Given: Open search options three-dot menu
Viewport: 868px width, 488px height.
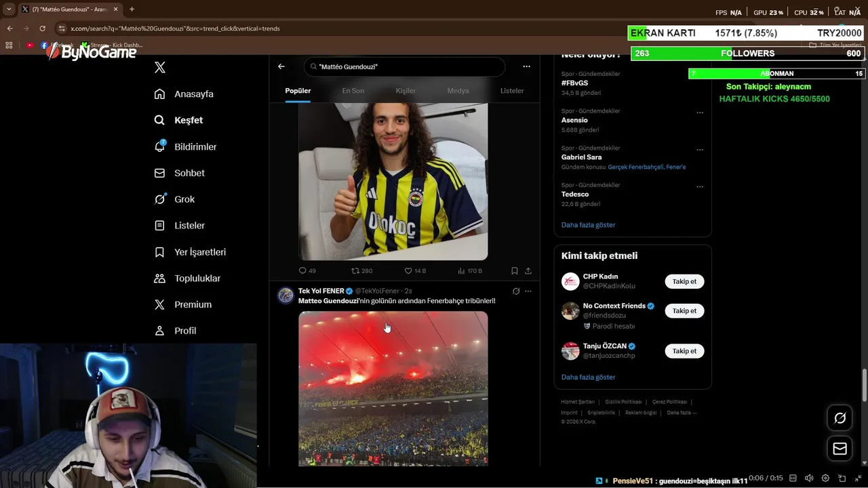Looking at the screenshot, I should [526, 66].
